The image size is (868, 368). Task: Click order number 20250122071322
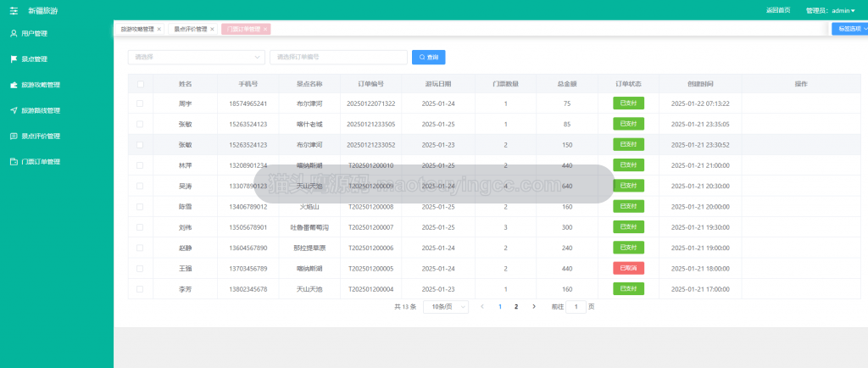371,103
